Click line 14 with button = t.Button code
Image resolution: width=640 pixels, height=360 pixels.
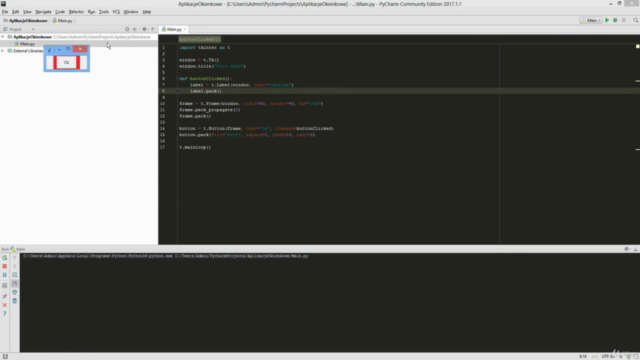click(256, 129)
